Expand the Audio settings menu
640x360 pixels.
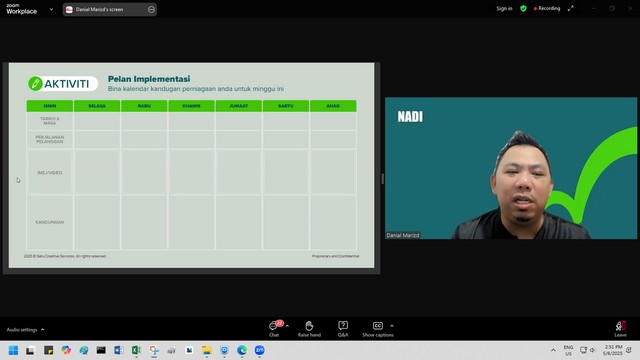coord(25,329)
